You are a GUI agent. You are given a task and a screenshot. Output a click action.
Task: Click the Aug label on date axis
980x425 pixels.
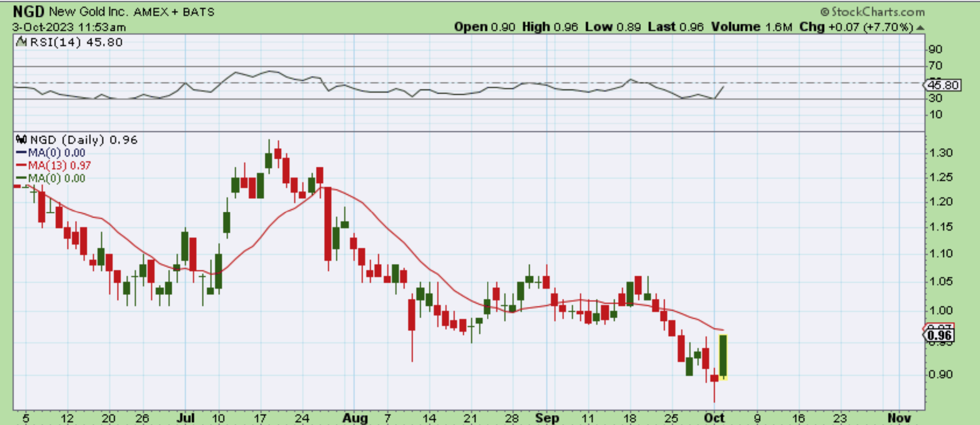pos(355,418)
